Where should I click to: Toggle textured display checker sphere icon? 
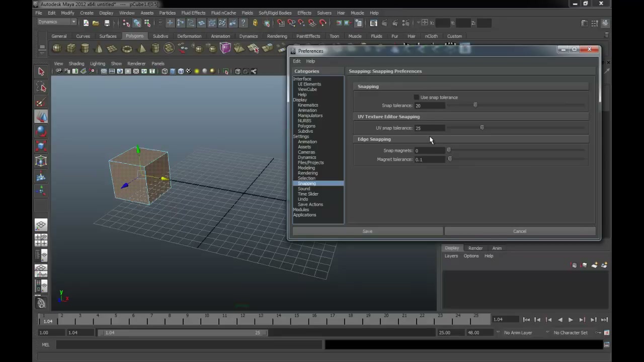pos(189,71)
